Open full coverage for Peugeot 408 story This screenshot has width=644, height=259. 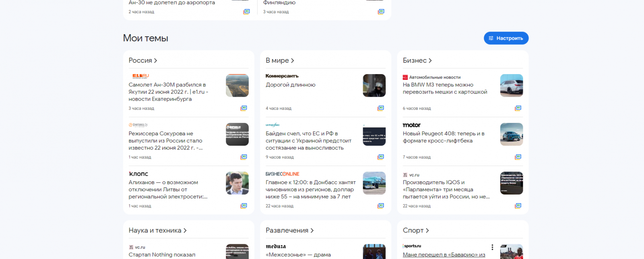click(x=518, y=157)
